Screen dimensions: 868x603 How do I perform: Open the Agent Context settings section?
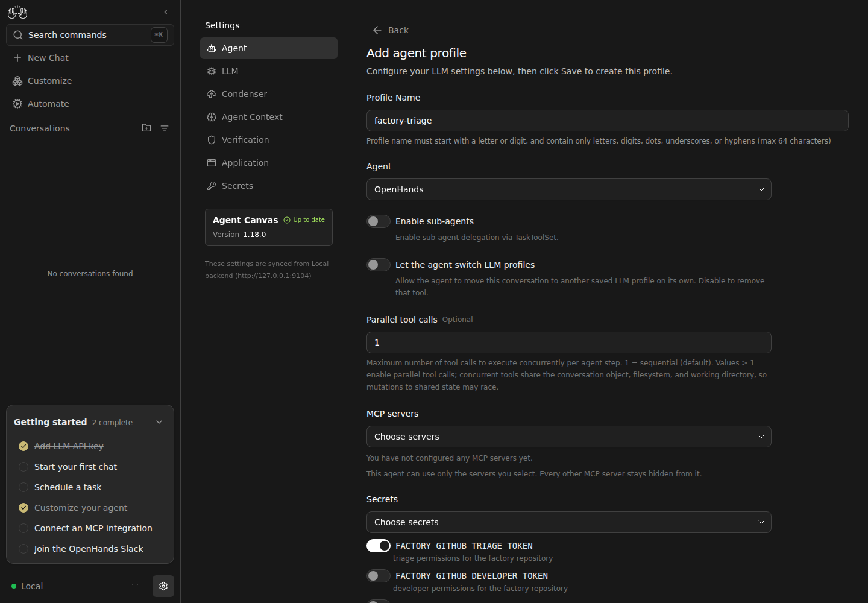(x=269, y=117)
